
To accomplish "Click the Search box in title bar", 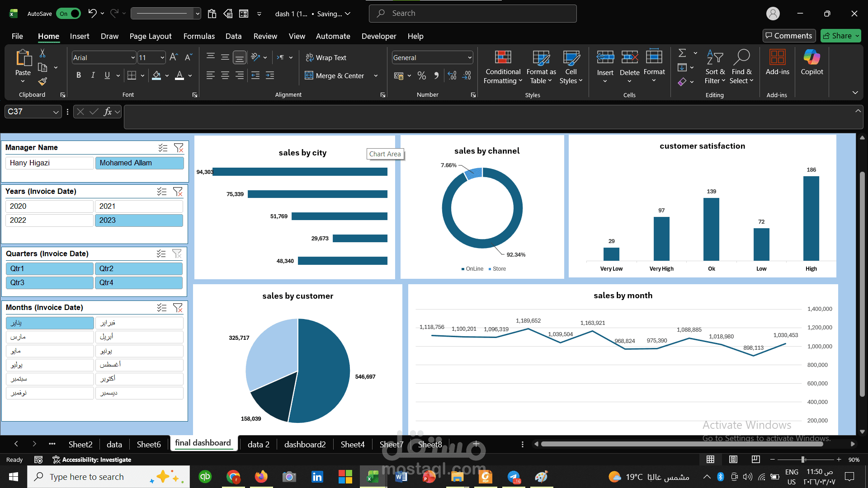I will pos(473,14).
